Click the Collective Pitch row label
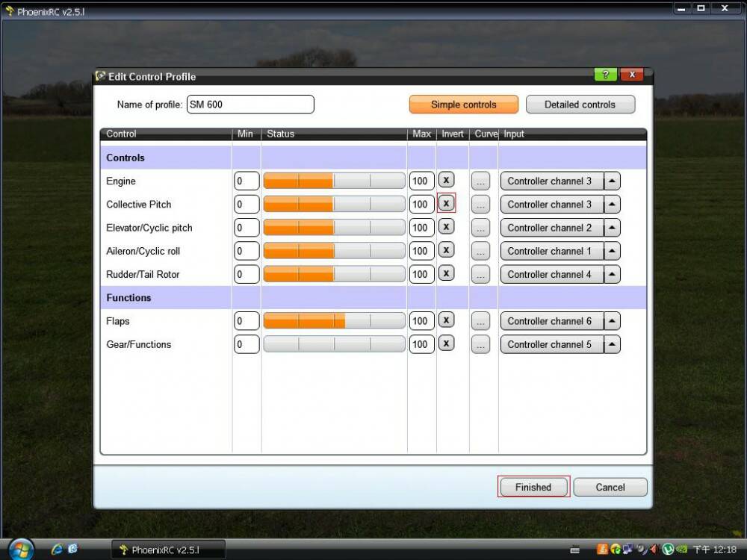This screenshot has width=747, height=560. tap(139, 205)
